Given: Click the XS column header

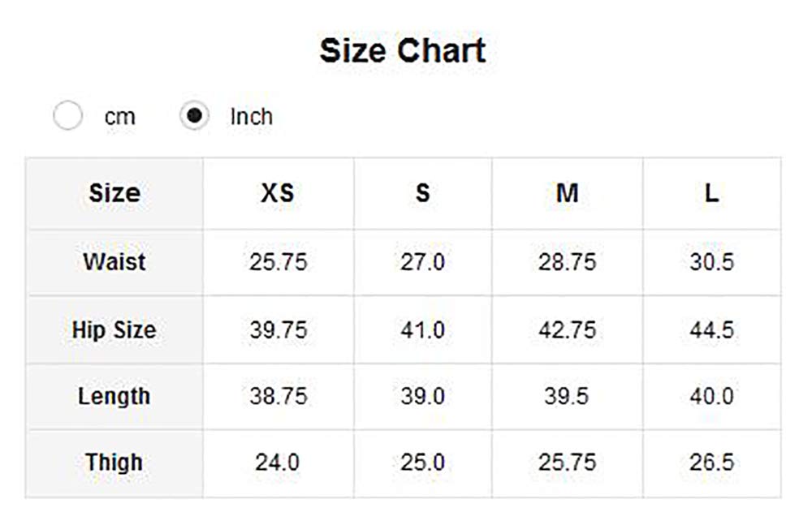Looking at the screenshot, I should click(x=278, y=194).
